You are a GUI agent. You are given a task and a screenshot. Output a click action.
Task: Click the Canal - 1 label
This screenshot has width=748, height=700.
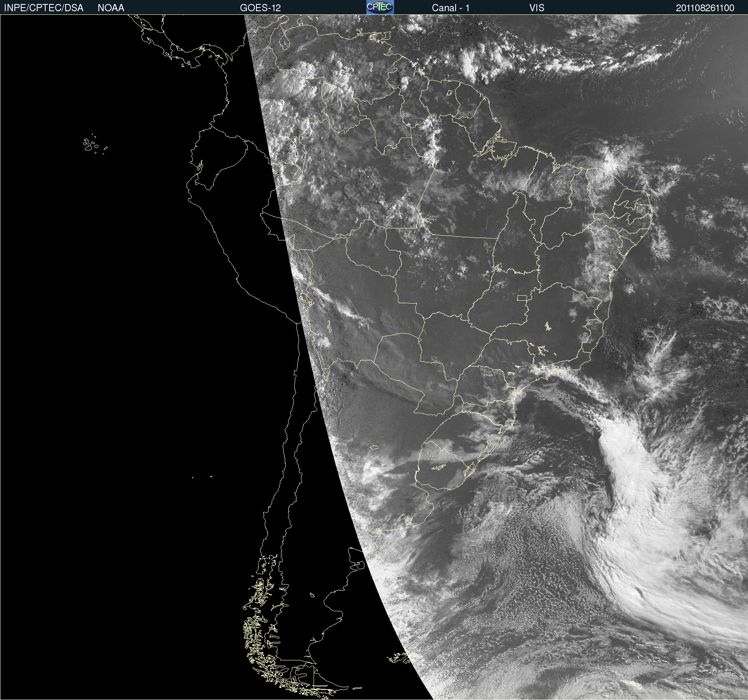[451, 8]
